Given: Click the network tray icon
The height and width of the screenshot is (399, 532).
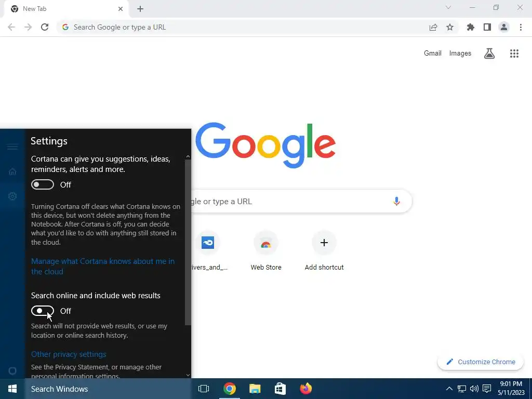Looking at the screenshot, I should point(462,389).
